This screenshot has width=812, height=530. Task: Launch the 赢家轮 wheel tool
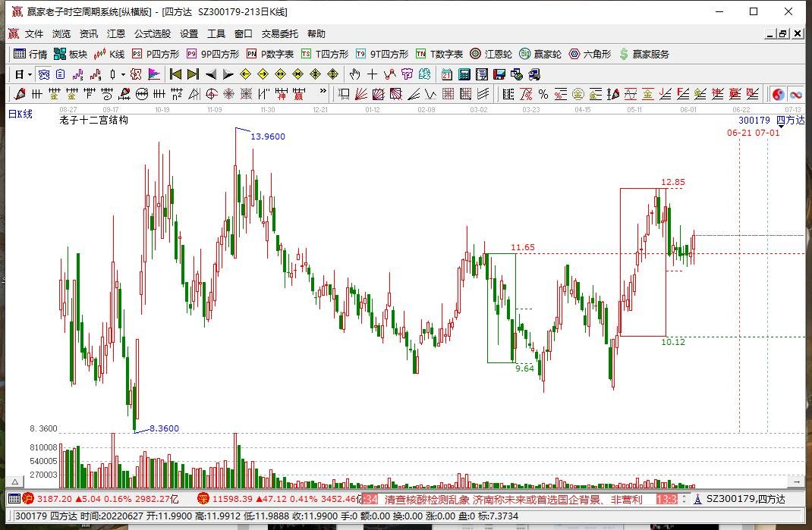(x=540, y=54)
